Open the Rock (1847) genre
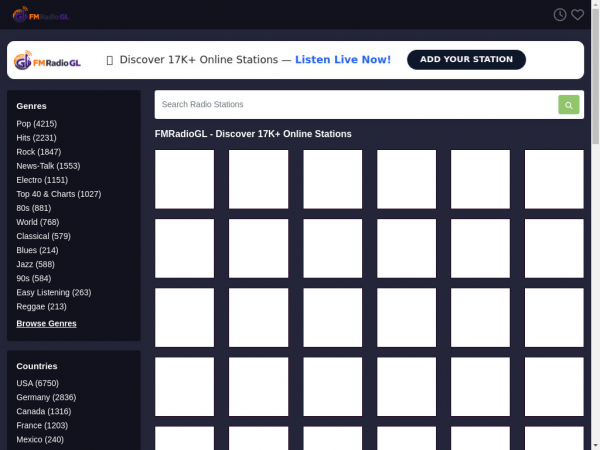Screen dimensions: 600x450 [39, 151]
